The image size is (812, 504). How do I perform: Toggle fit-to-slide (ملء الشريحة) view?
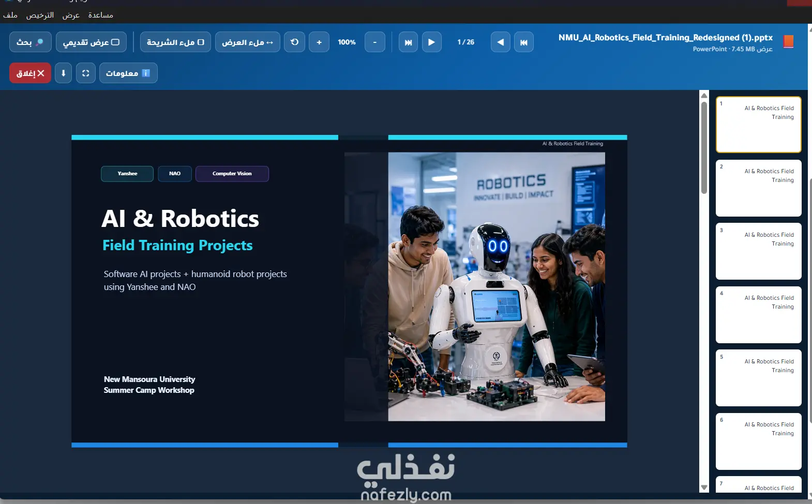tap(175, 42)
